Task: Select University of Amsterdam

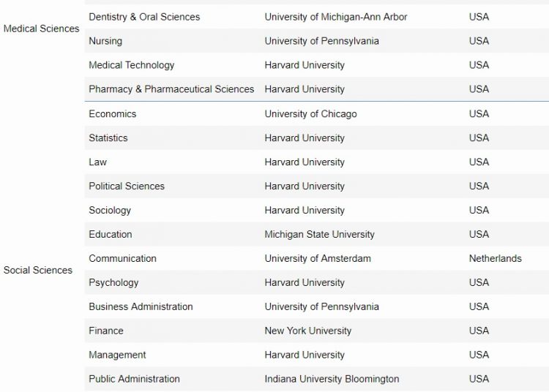Action: tap(318, 258)
